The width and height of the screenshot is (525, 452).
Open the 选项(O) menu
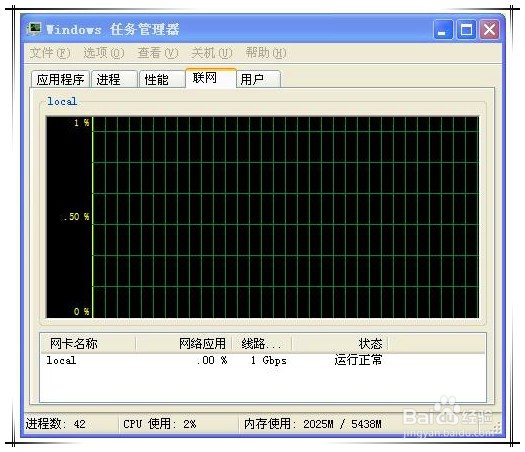coord(104,53)
